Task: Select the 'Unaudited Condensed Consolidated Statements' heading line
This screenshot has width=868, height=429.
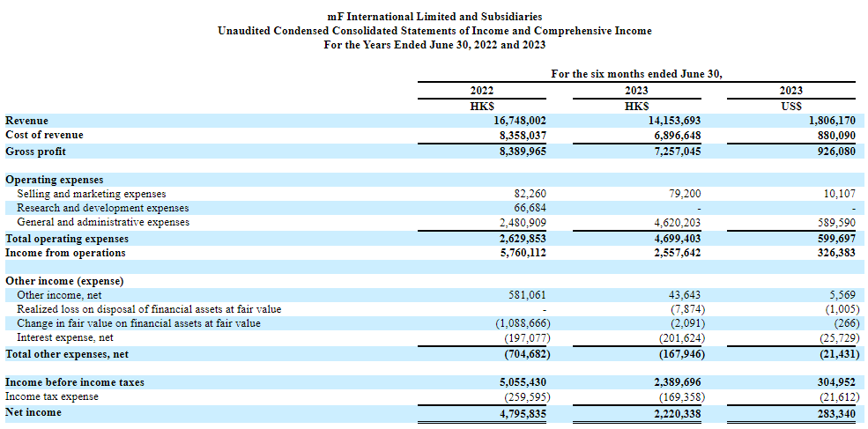Action: pyautogui.click(x=434, y=31)
